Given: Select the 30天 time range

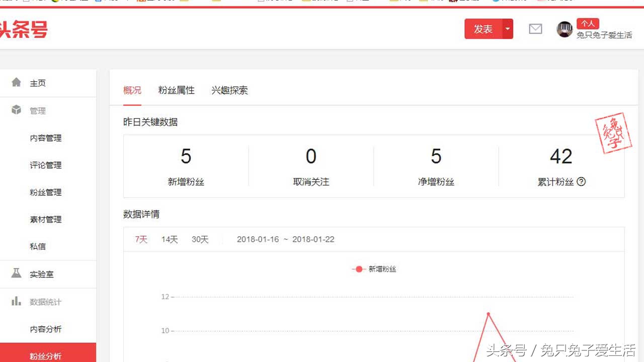Looking at the screenshot, I should pos(199,239).
